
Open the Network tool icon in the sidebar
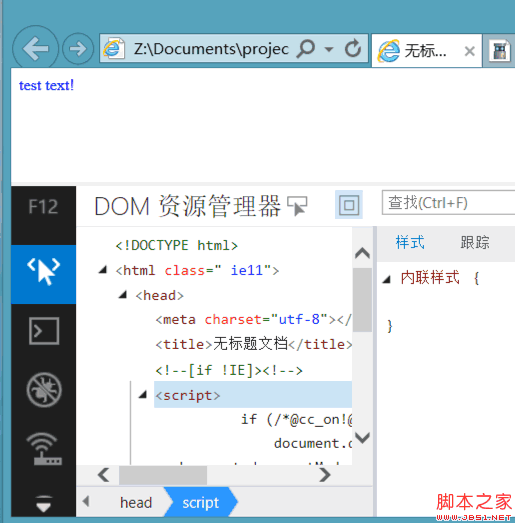44,449
